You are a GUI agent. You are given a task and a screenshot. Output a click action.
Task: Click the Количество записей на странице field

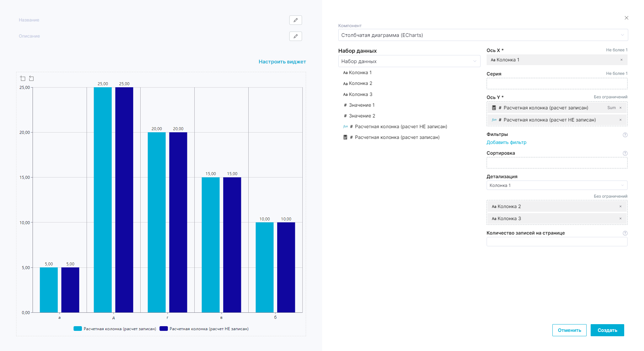(556, 242)
